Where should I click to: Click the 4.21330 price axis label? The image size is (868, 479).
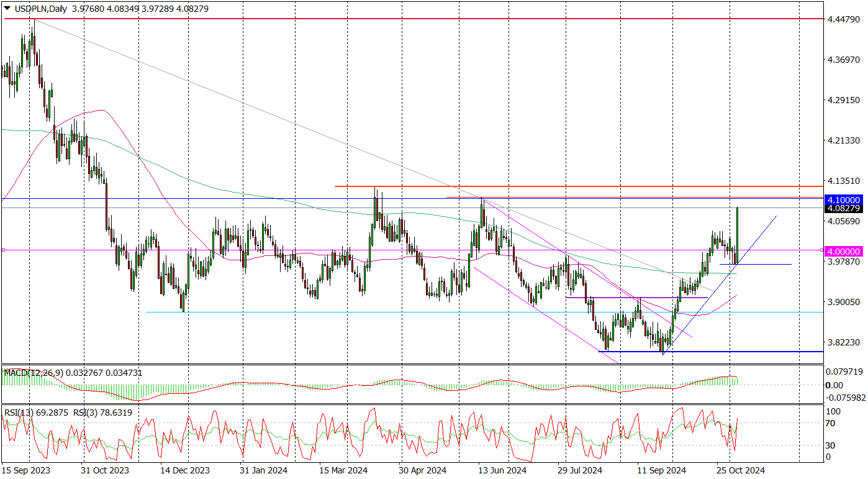tap(843, 140)
